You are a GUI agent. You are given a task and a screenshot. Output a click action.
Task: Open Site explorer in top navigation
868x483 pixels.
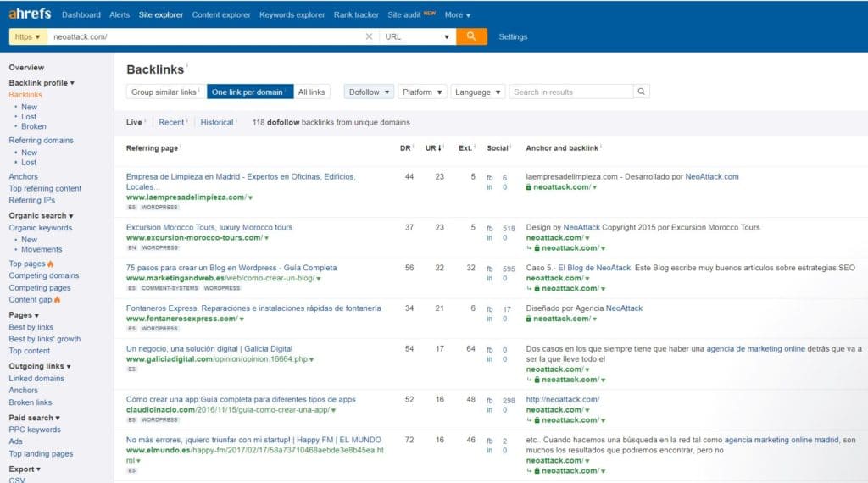161,15
